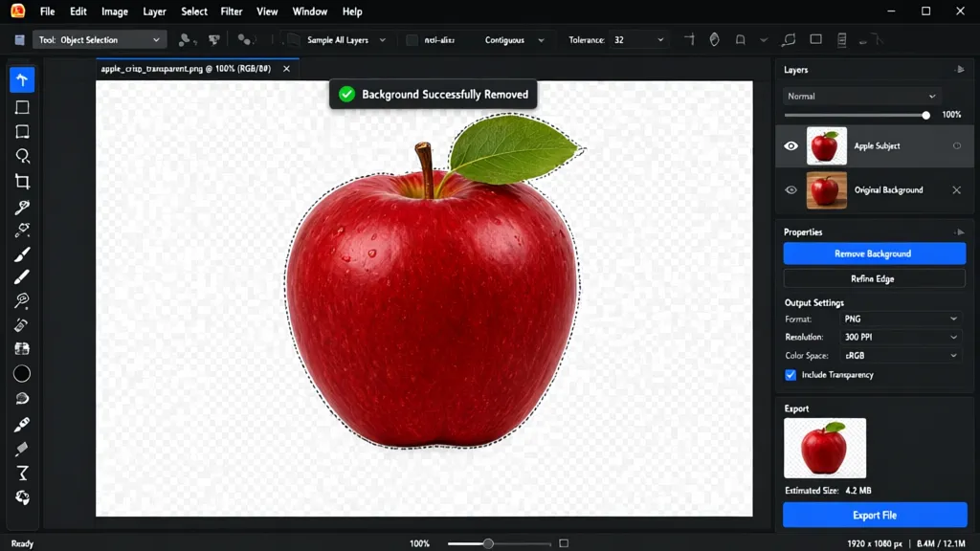
Task: Show the Original Background layer with its eye icon
Action: pos(791,190)
